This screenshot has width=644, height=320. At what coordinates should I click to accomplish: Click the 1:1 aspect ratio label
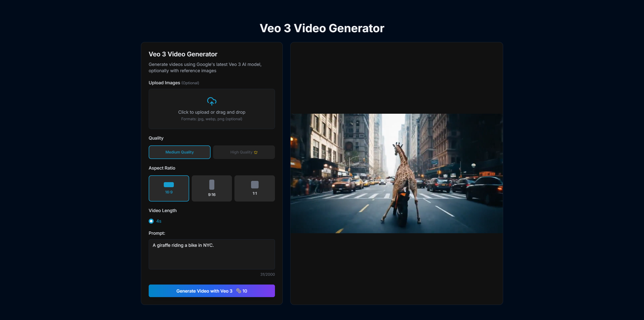pos(255,193)
